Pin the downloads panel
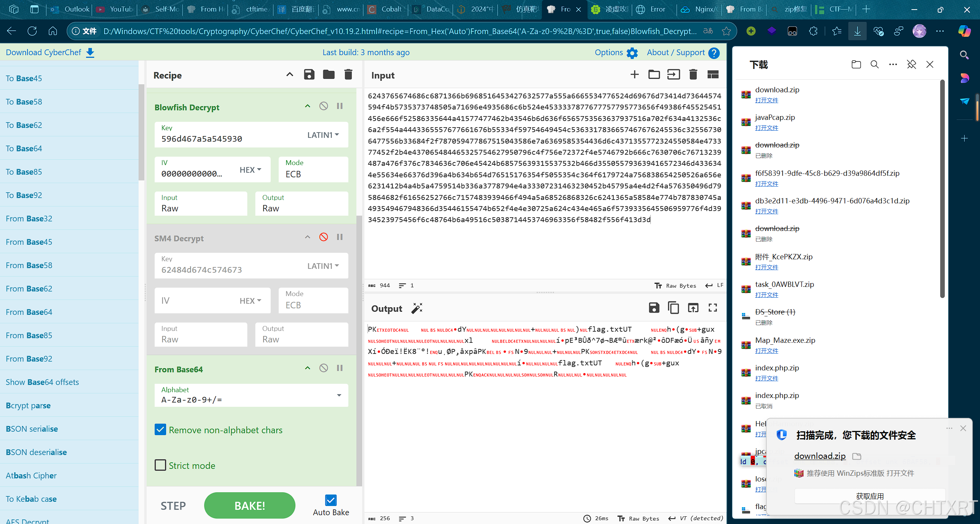Image resolution: width=980 pixels, height=524 pixels. click(911, 64)
